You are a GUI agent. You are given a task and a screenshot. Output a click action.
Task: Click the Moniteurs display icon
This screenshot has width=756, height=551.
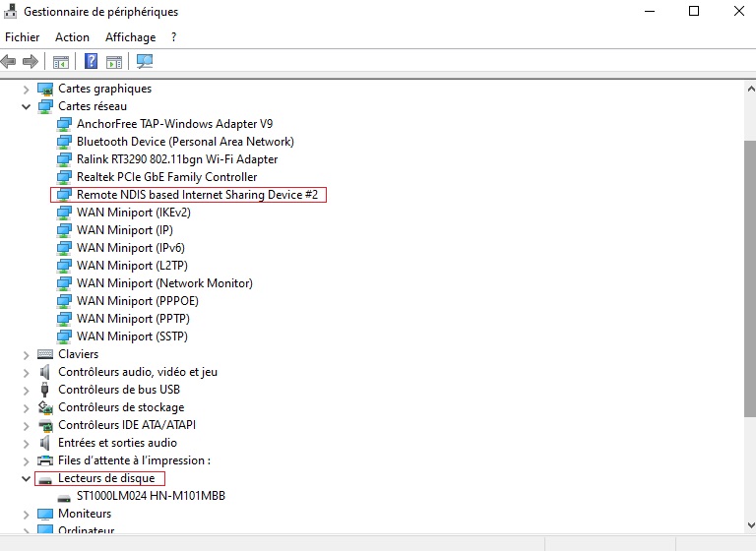click(x=45, y=515)
